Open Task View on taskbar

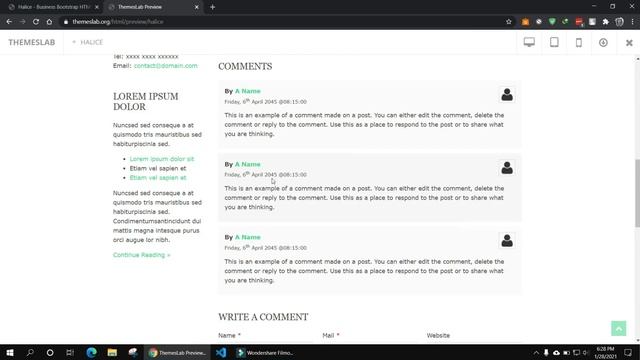[70, 353]
